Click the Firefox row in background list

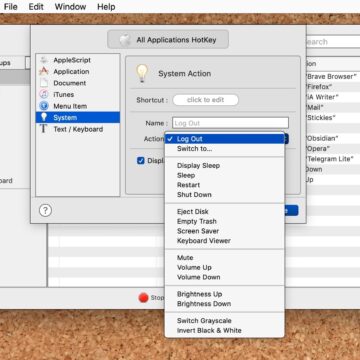333,87
